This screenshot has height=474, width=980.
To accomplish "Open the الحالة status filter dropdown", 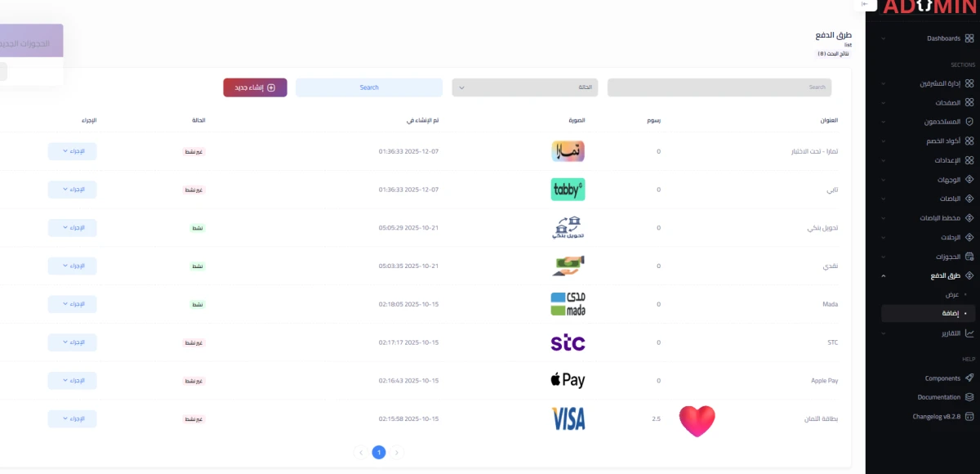I will [524, 87].
